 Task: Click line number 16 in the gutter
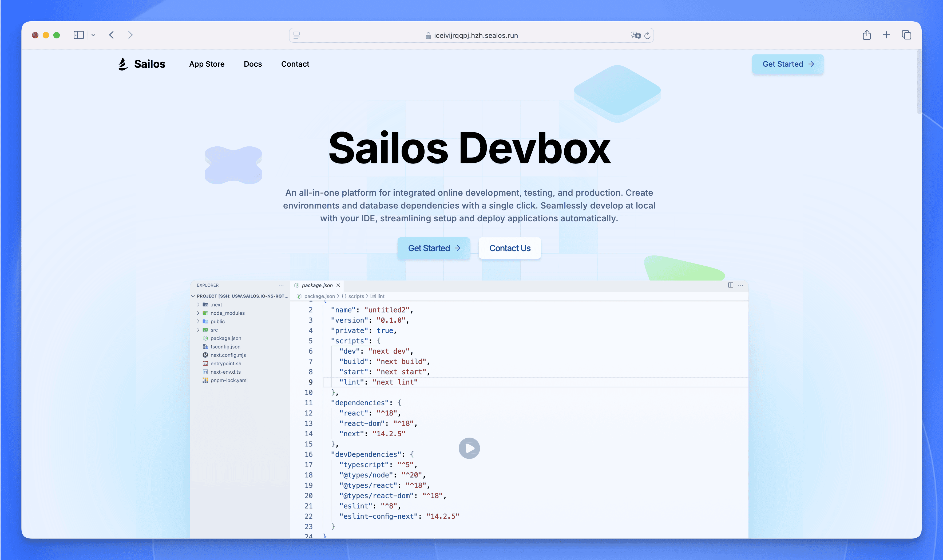coord(308,454)
